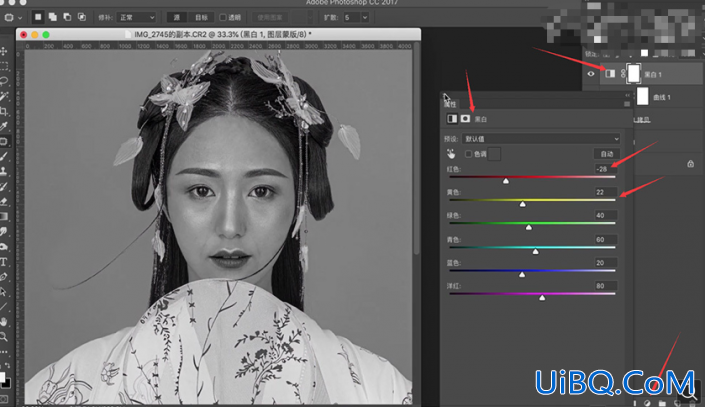The image size is (705, 407).
Task: Enable the 色调 (tint) checkbox
Action: pos(469,154)
